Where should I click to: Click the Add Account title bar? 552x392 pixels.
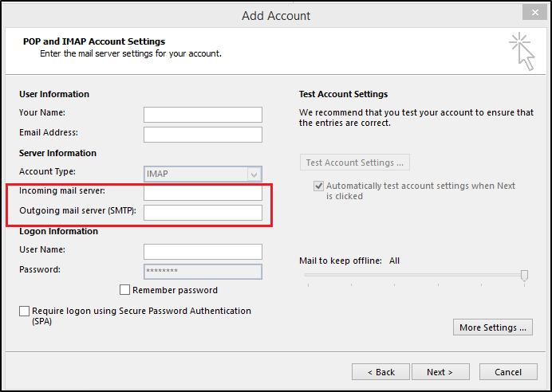click(x=276, y=14)
